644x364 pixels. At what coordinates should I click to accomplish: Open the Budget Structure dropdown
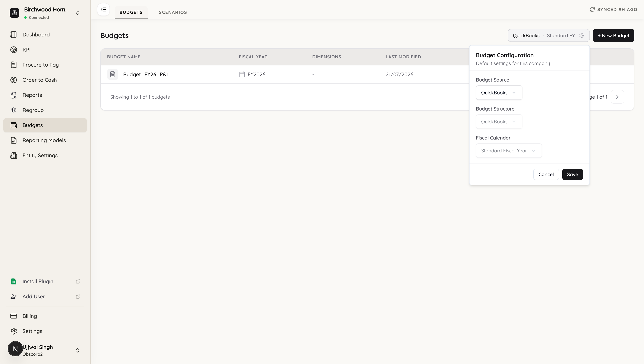(x=499, y=122)
